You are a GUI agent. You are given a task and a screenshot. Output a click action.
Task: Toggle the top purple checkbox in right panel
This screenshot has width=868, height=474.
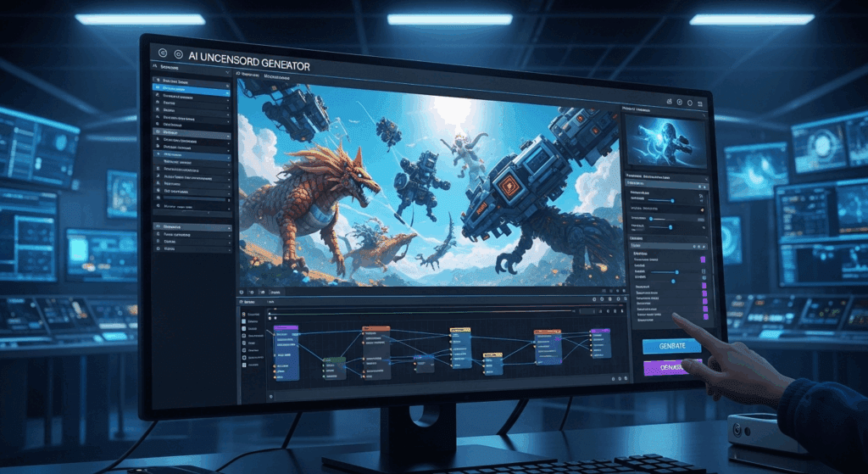click(x=703, y=261)
